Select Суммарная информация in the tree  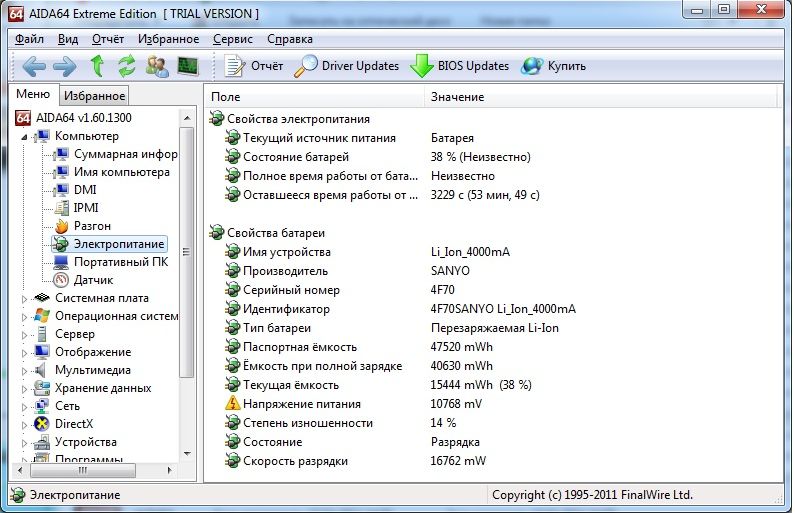125,154
